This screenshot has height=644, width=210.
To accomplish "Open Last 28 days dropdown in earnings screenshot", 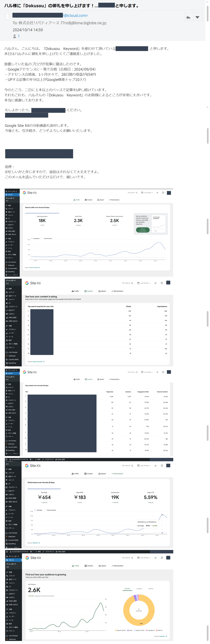I will pos(144,465).
